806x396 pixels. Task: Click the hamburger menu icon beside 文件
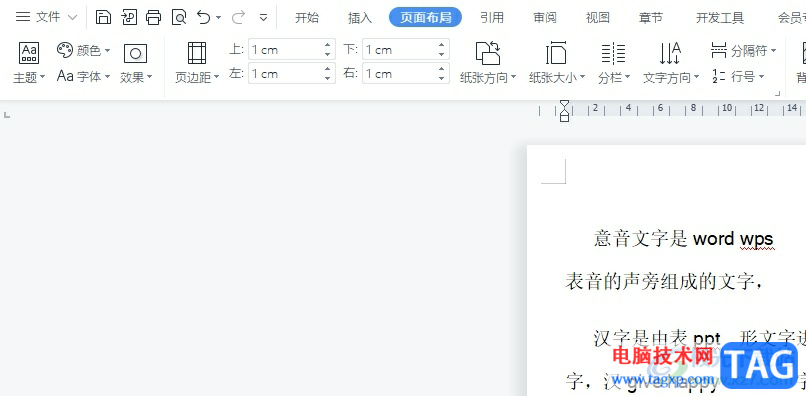click(23, 17)
